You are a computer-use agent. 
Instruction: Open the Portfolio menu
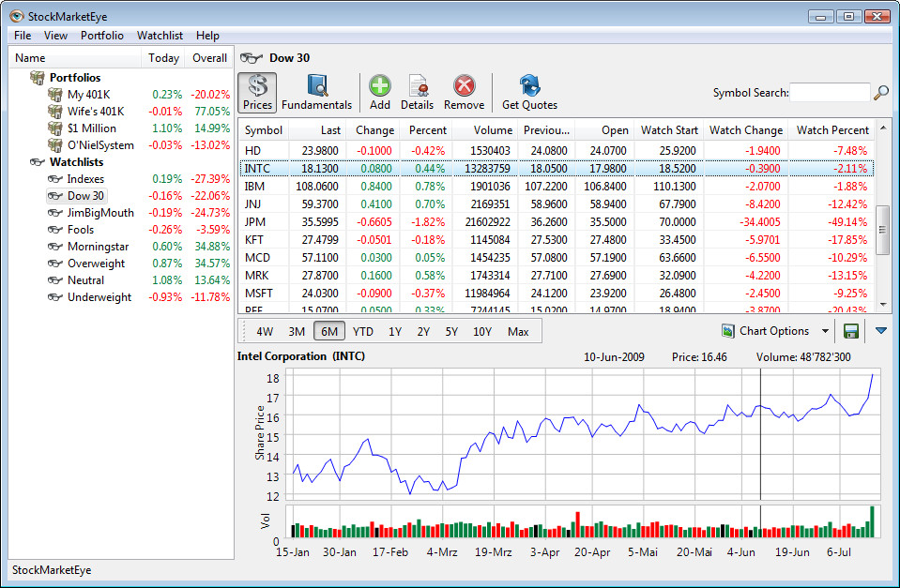tap(102, 36)
